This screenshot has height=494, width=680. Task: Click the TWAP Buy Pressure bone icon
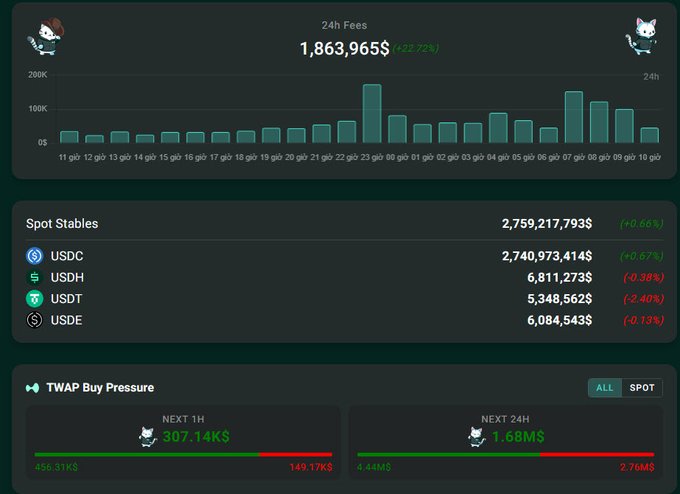tap(33, 388)
